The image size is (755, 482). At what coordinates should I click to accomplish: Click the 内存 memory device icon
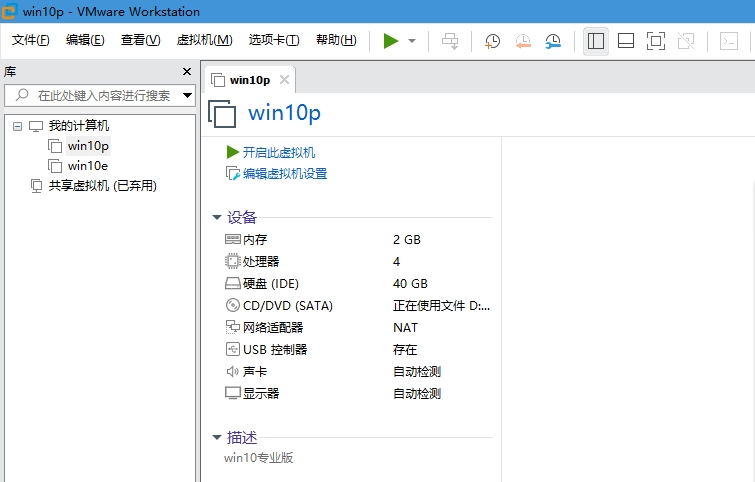pyautogui.click(x=233, y=239)
